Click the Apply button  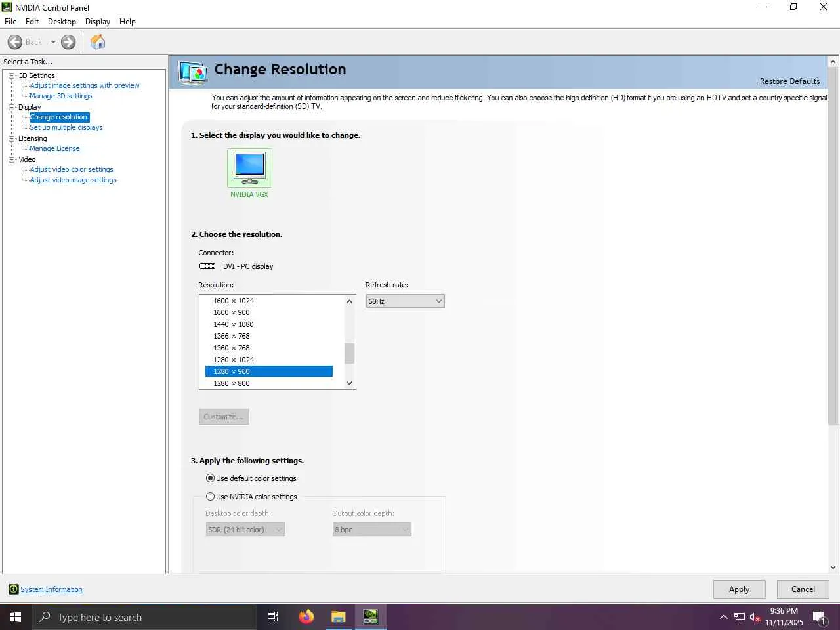pyautogui.click(x=739, y=589)
